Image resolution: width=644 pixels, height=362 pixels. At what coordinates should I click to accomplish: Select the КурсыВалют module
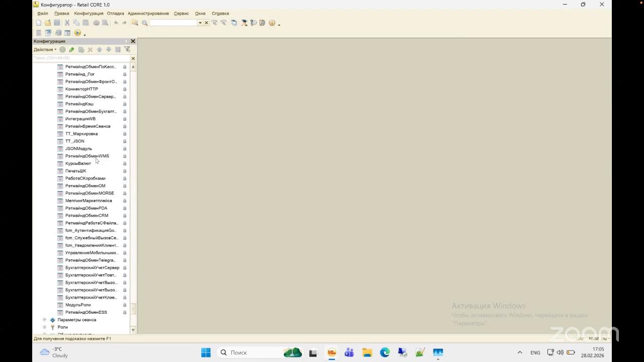tap(78, 163)
